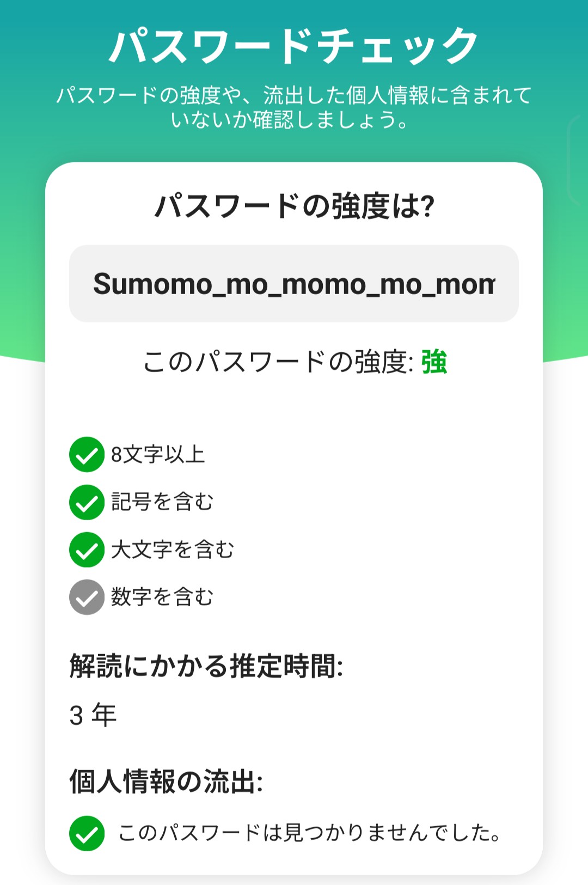
Task: Click the 個人情報の流出 heading
Action: [166, 782]
